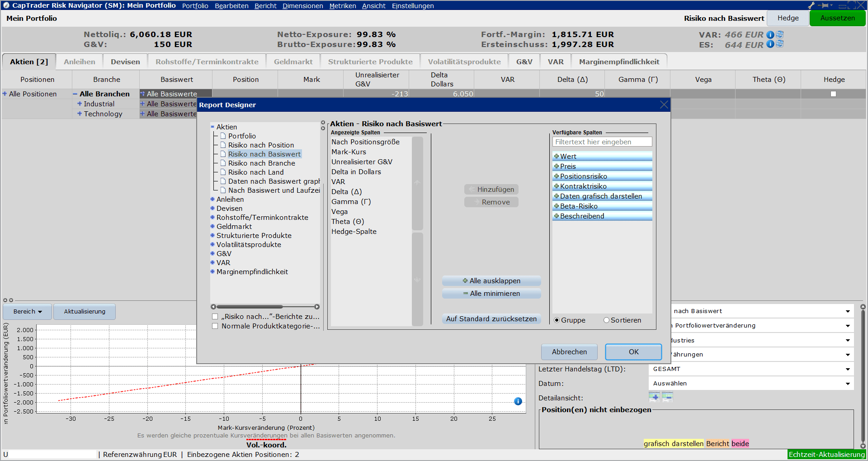Click the document icon beside Portfolio report

coord(223,136)
